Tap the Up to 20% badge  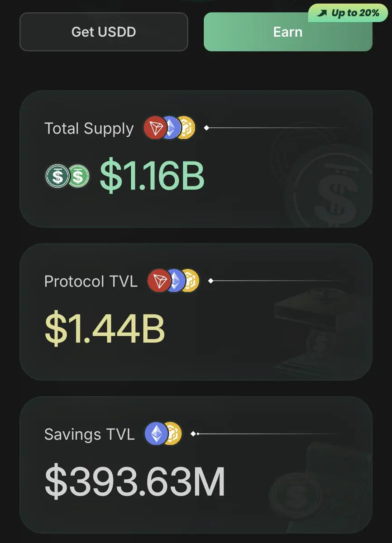(x=349, y=13)
